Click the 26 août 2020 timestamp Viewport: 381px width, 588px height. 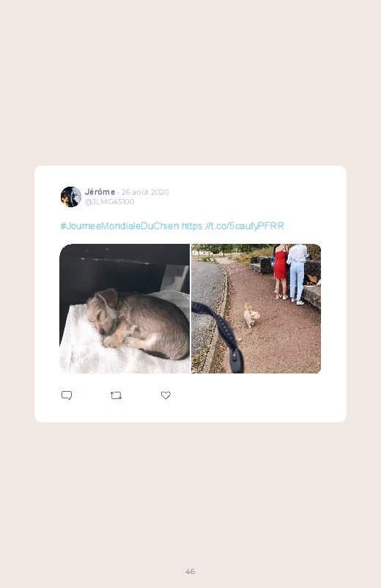click(145, 192)
